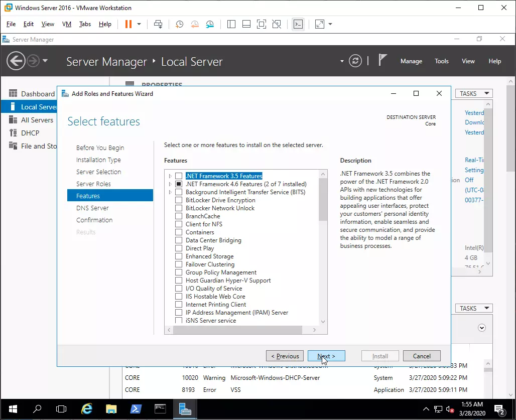516x420 pixels.
Task: Check IP Address Management (IPAM) Server checkbox
Action: pos(179,313)
